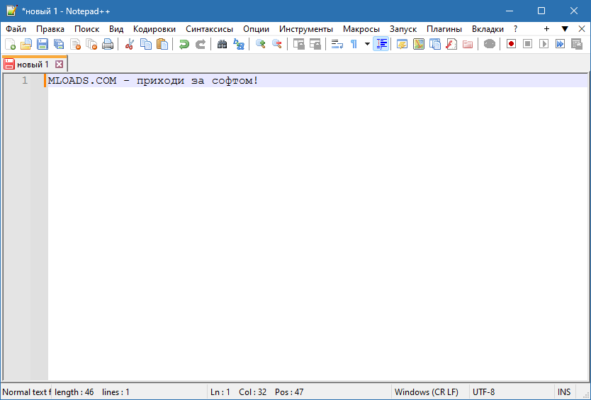Open the Опции menu
Viewport: 591px width, 400px height.
coord(256,29)
